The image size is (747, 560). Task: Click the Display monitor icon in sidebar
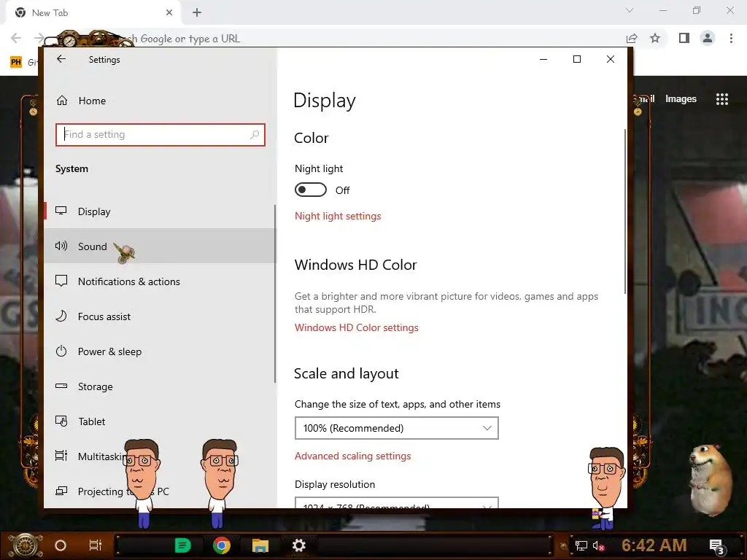click(x=61, y=211)
